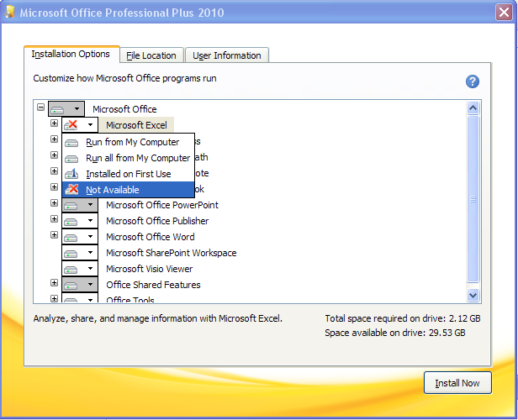This screenshot has height=420, width=518.
Task: Open install-state dropdown for Microsoft Office root
Action: click(x=66, y=109)
